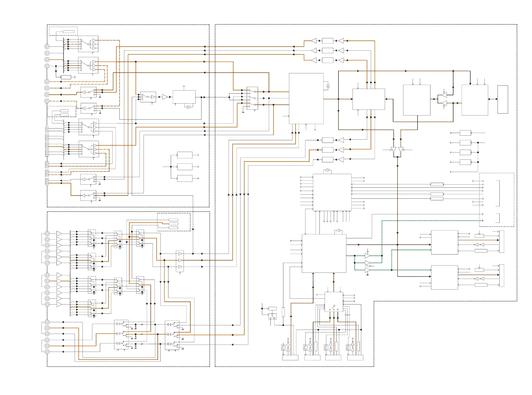The image size is (532, 395).
Task: Select the topmost square two-pin connector symbol
Action: tap(47, 129)
